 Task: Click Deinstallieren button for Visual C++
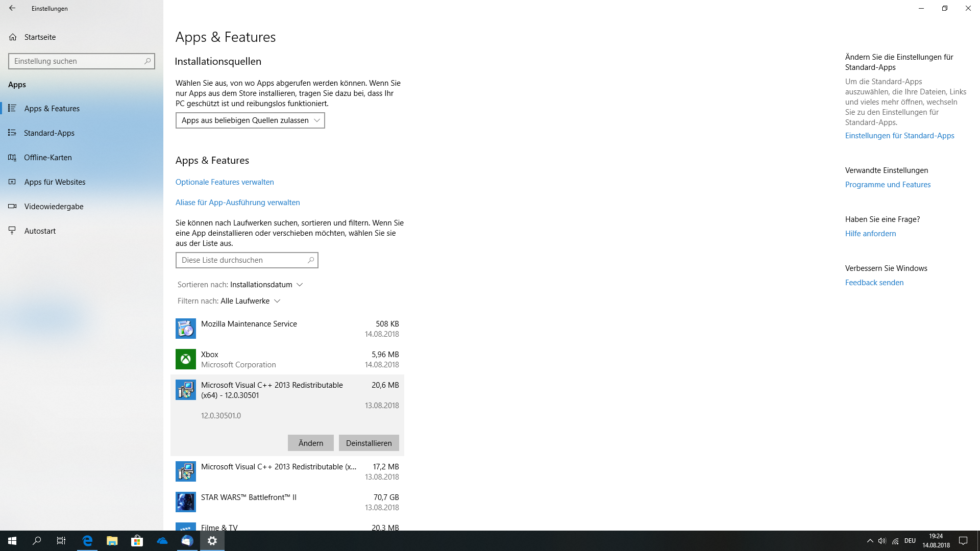click(369, 443)
